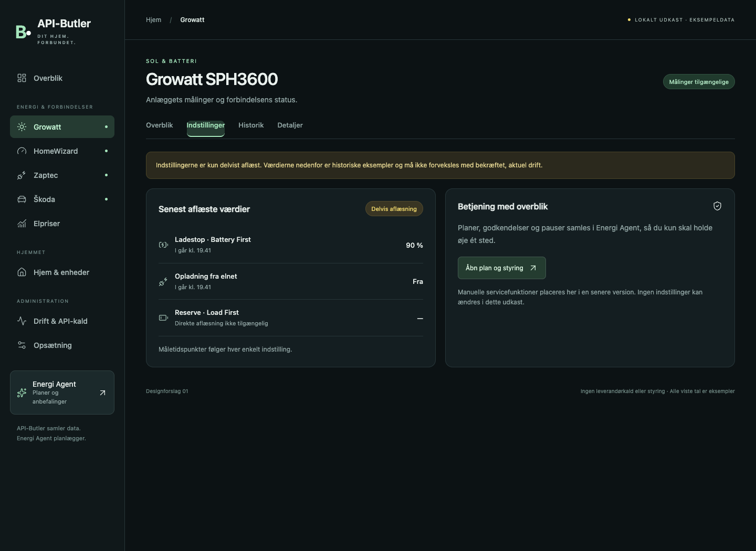Image resolution: width=756 pixels, height=551 pixels.
Task: Click the Growatt SPH3600 heading
Action: (212, 79)
